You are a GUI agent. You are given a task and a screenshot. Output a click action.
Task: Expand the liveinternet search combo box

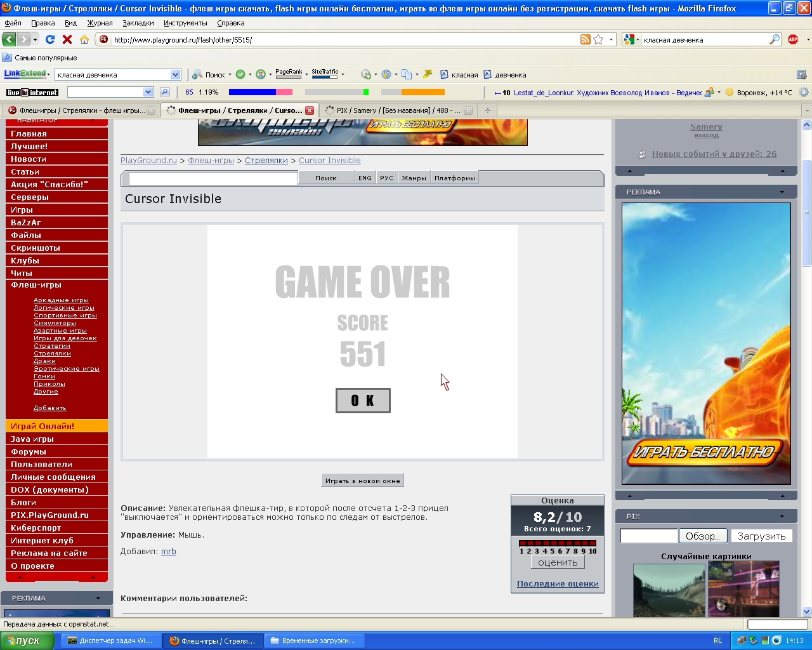[x=148, y=92]
